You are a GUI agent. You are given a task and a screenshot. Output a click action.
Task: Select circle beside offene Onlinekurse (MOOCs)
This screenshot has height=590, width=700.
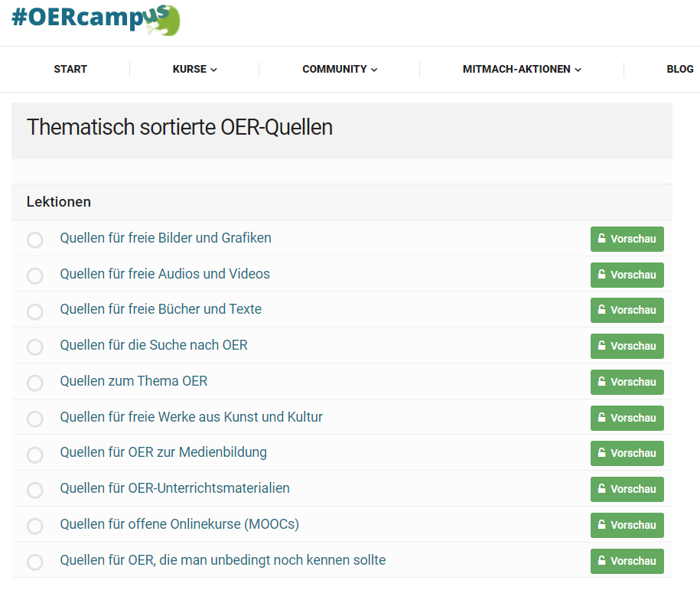pos(35,526)
